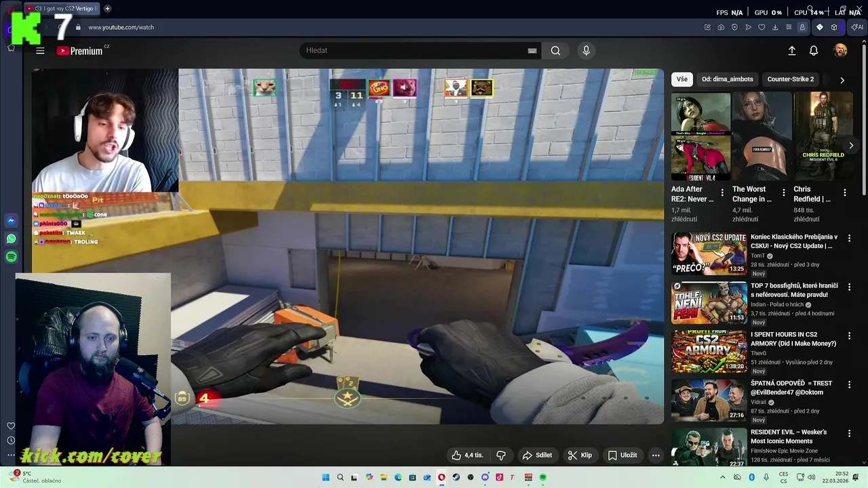Open Steam from the taskbar
Screen dimensions: 868x488
[x=456, y=477]
